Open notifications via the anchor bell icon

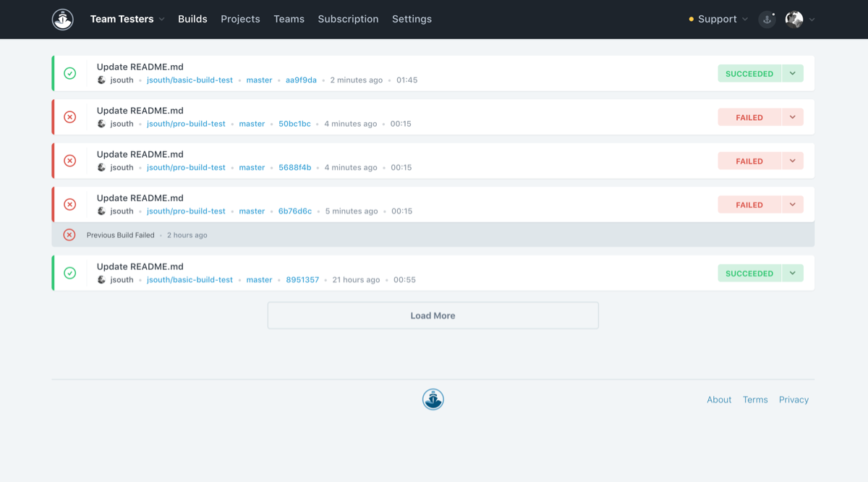(767, 20)
